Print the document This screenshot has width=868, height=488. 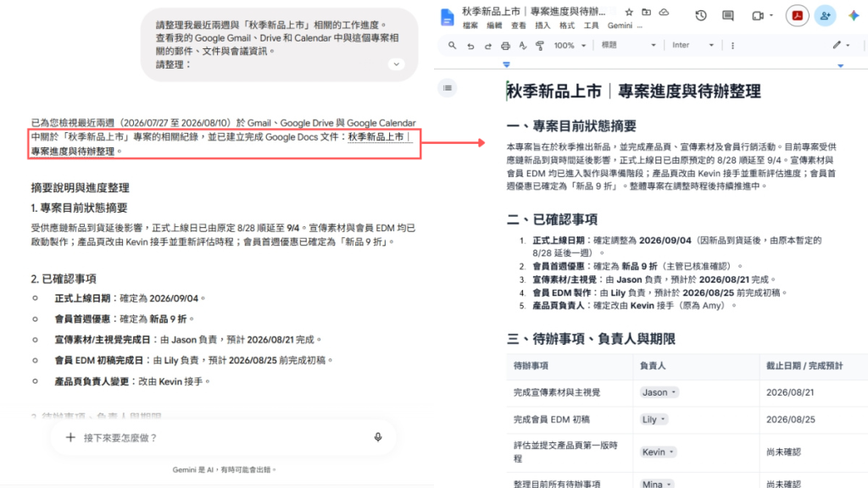[x=505, y=46]
